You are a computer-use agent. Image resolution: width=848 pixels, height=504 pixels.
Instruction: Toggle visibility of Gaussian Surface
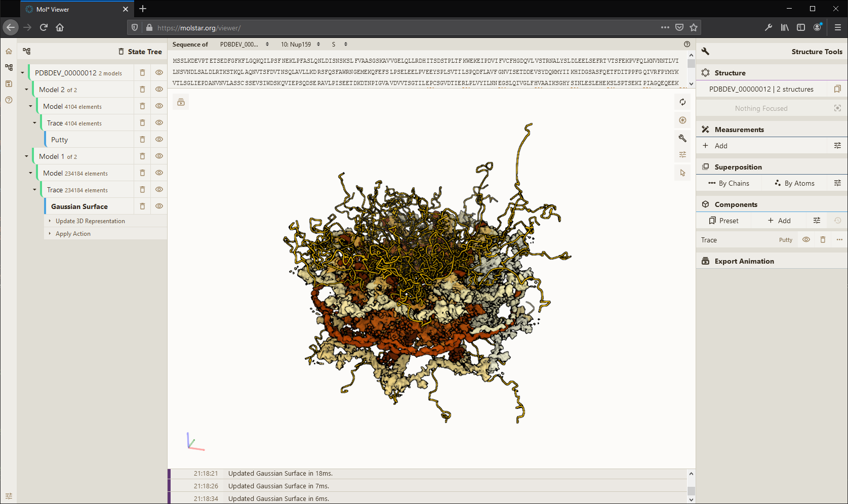click(159, 206)
